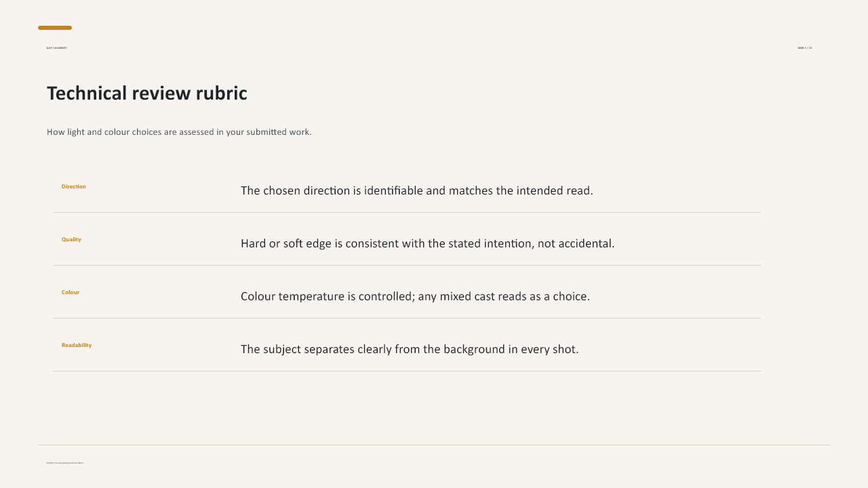Click the week and page indicator at top right
This screenshot has width=868, height=488.
tap(805, 48)
